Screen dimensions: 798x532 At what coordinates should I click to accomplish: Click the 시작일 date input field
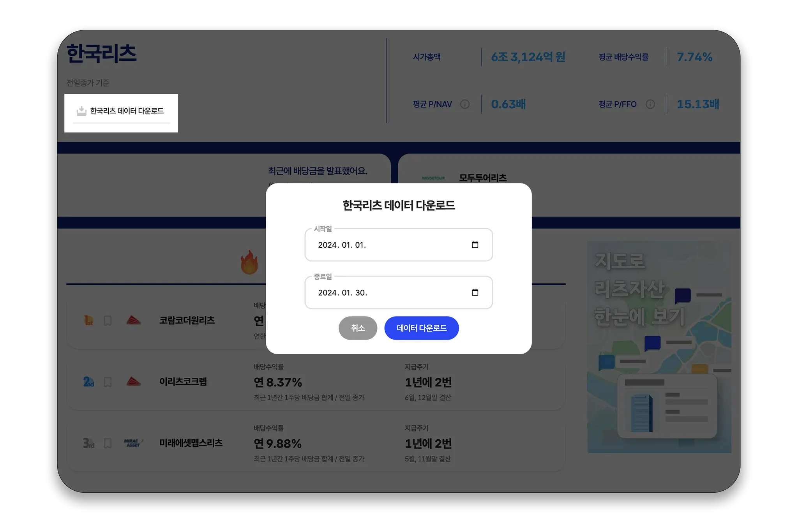click(390, 245)
